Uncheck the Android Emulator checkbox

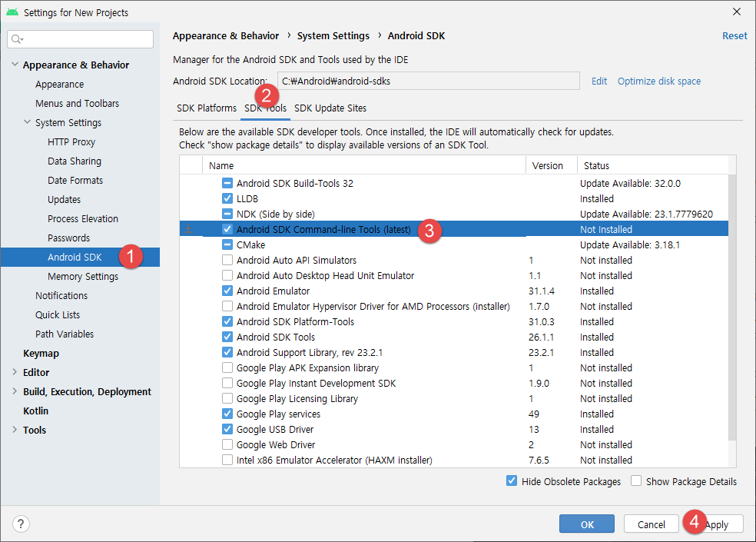pyautogui.click(x=227, y=291)
